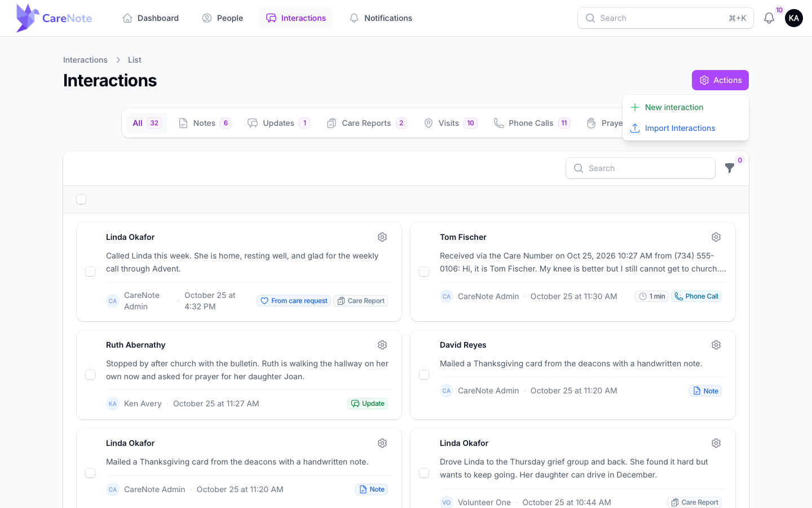Viewport: 812px width, 508px height.
Task: Open Notifications in the top navigation
Action: pos(381,18)
